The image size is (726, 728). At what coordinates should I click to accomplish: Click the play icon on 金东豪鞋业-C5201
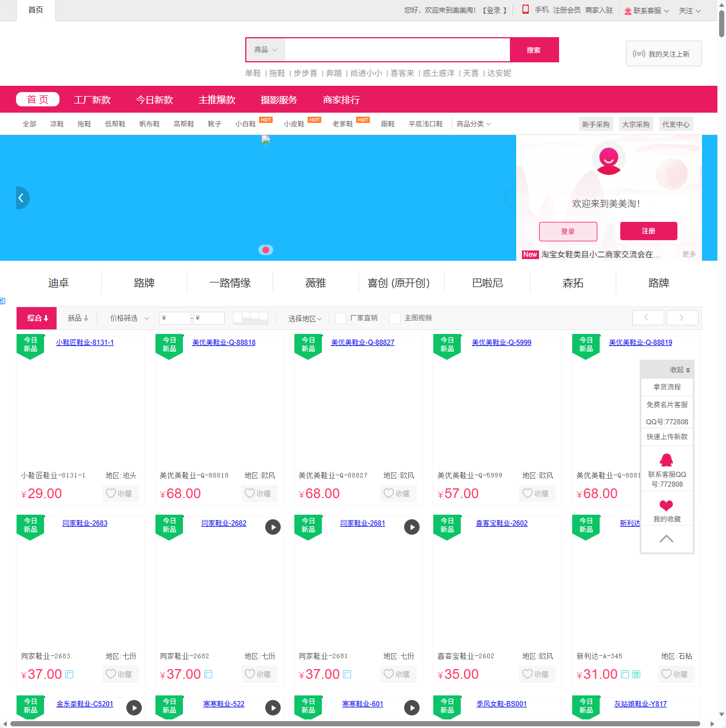click(x=134, y=707)
